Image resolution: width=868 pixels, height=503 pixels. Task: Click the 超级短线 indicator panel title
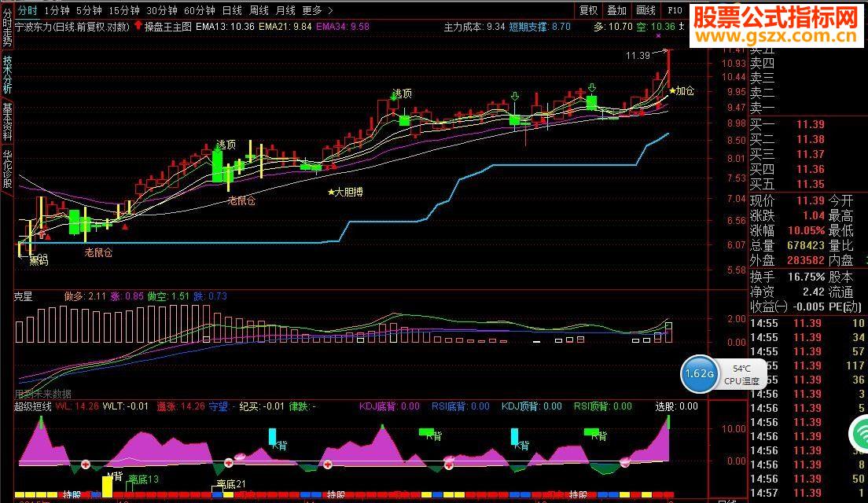[x=33, y=406]
